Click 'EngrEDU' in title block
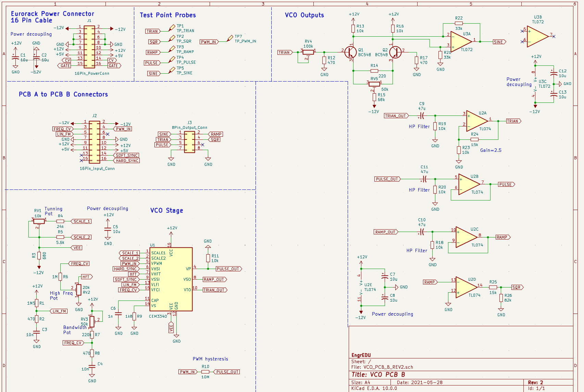Viewport: 584px width, 392px height. coord(361,355)
